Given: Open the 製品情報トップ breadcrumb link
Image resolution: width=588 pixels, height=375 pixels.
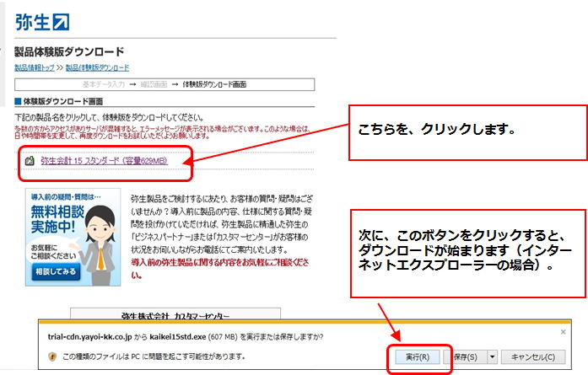Looking at the screenshot, I should coord(35,67).
